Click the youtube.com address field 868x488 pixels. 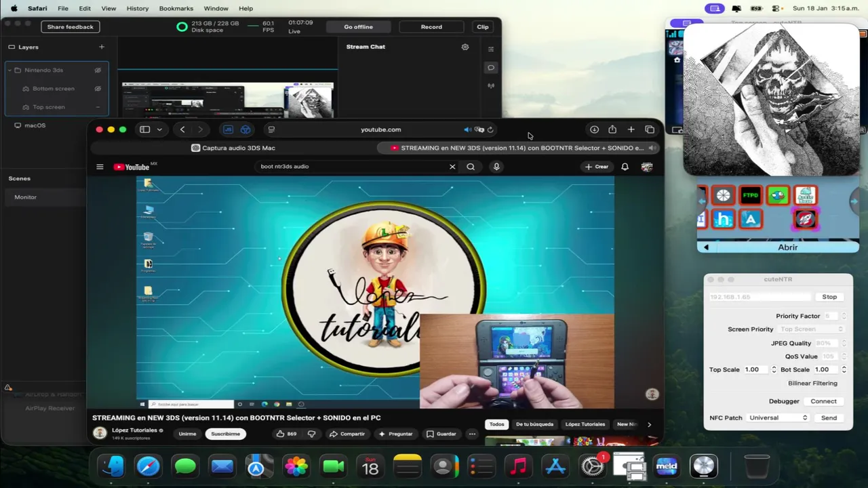(x=380, y=129)
